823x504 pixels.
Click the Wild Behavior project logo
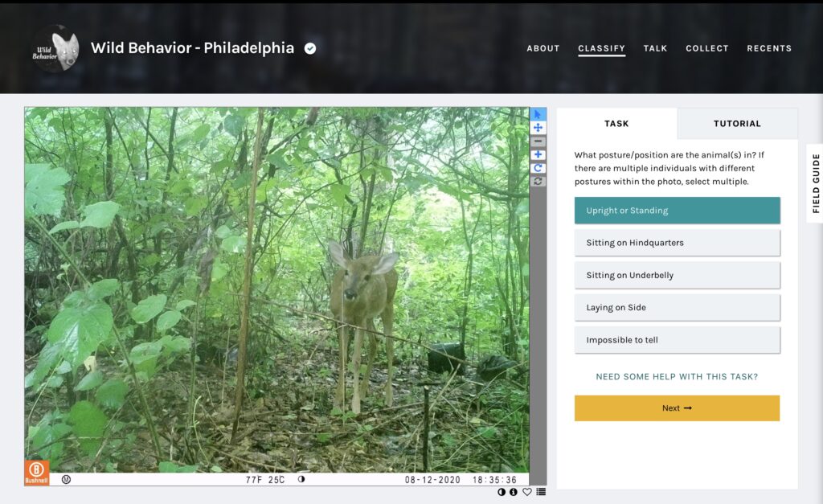[x=55, y=48]
